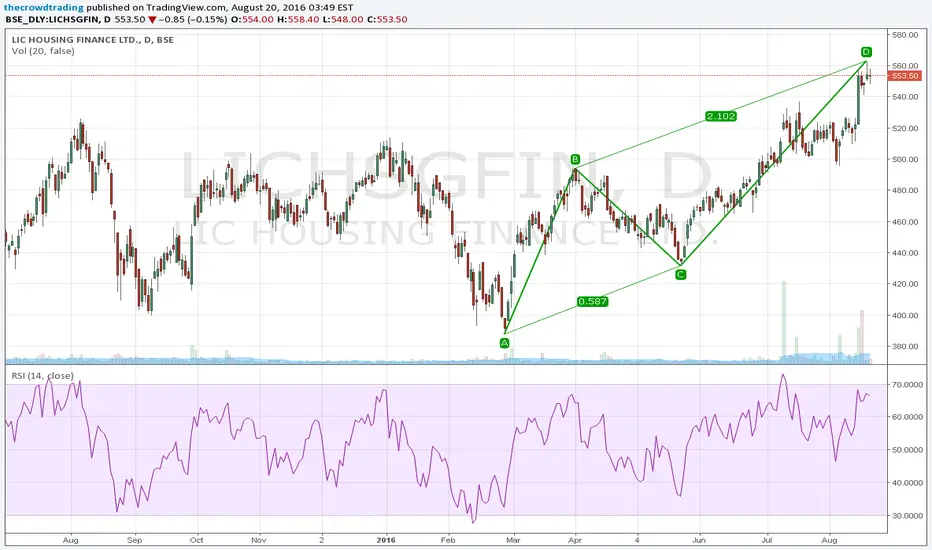The image size is (932, 550).
Task: Click the Oct label on time axis
Action: (x=196, y=540)
